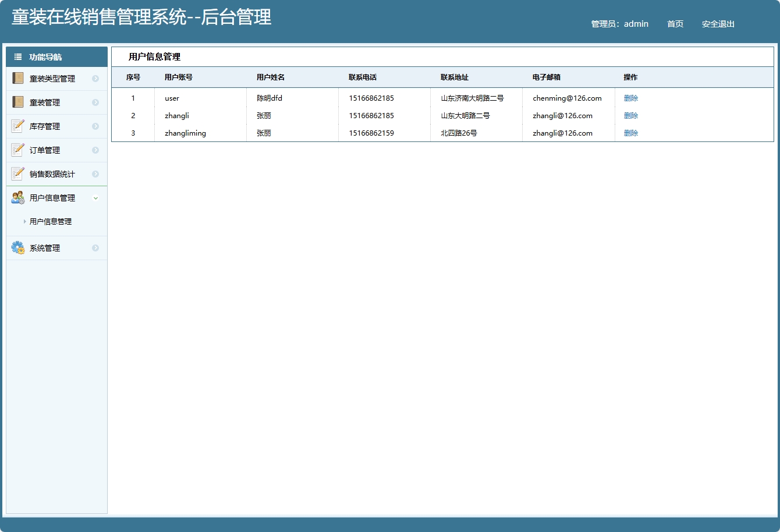This screenshot has width=780, height=532.
Task: Click 安全退出 to log out
Action: (x=718, y=24)
